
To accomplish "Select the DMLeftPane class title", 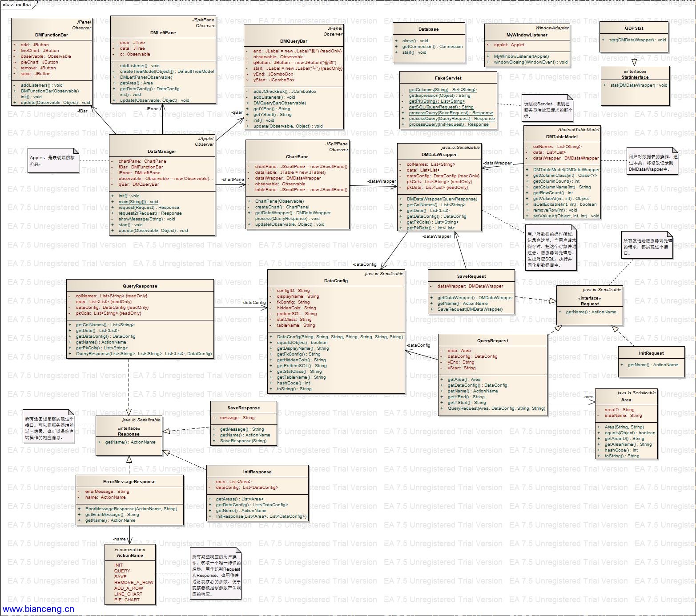I will [163, 33].
